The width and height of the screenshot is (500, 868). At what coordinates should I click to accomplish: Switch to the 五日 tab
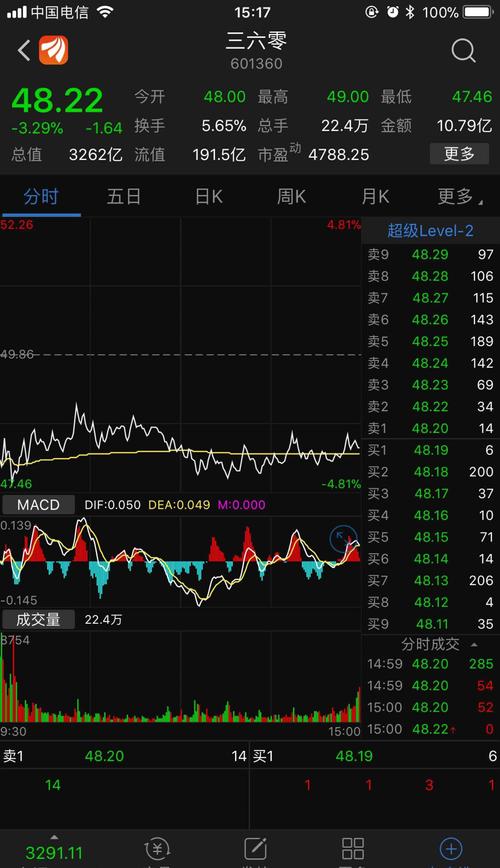coord(123,197)
